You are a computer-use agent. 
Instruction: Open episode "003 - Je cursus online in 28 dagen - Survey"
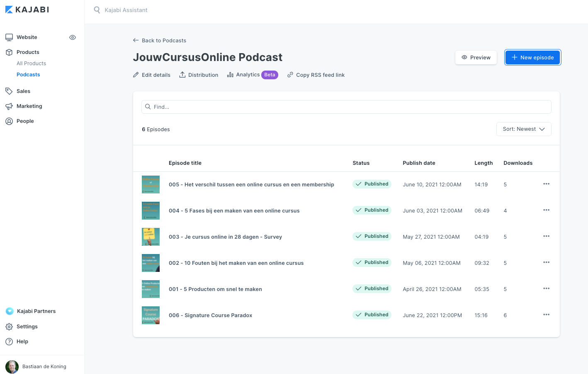(225, 237)
